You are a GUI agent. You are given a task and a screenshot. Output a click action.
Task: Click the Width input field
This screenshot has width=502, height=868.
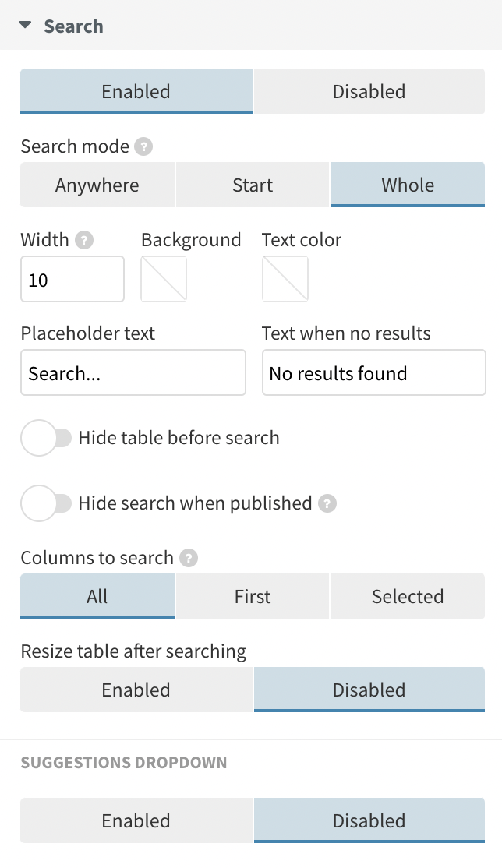[x=72, y=278]
